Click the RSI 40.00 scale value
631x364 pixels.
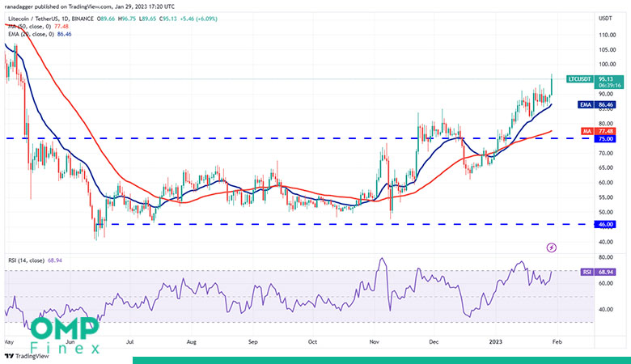coord(607,310)
